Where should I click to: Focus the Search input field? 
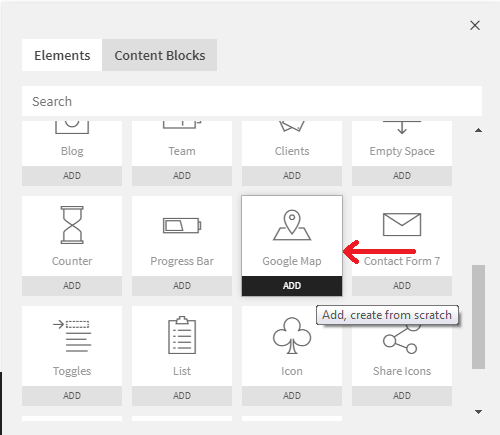point(252,101)
